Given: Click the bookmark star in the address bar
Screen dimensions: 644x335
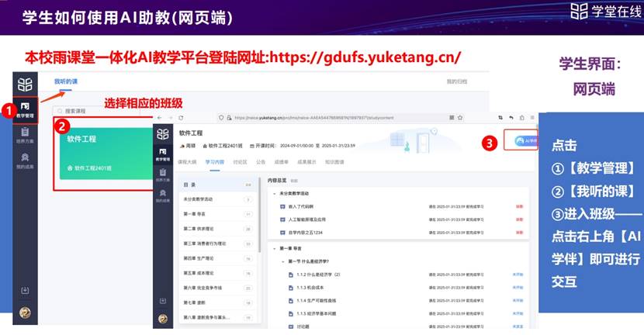Looking at the screenshot, I should tap(462, 117).
